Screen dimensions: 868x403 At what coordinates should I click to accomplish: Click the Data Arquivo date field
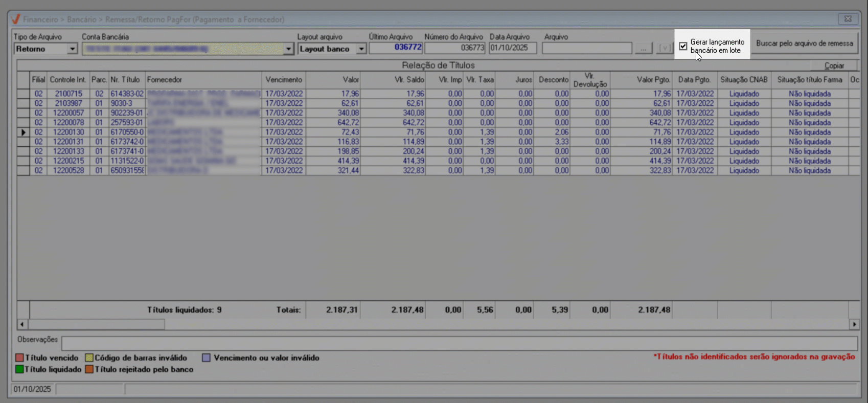coord(512,48)
